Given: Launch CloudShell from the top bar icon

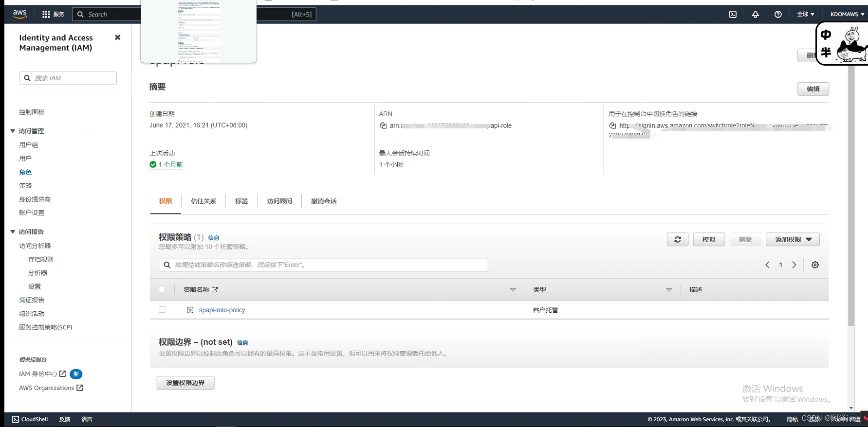Looking at the screenshot, I should click(733, 14).
